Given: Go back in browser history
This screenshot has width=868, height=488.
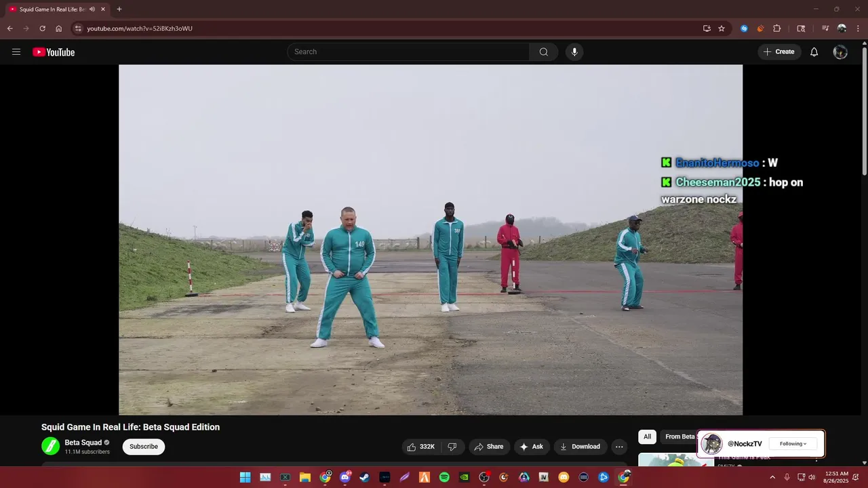Looking at the screenshot, I should [x=10, y=28].
